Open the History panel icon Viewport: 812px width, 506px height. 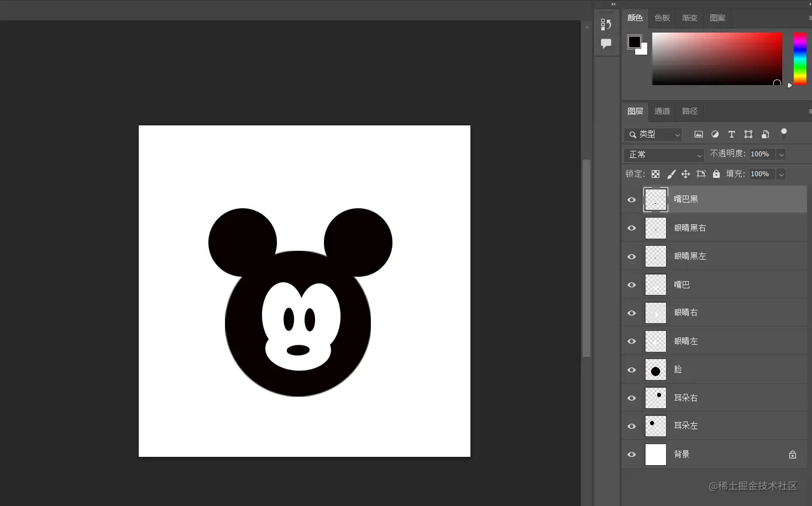pyautogui.click(x=606, y=24)
